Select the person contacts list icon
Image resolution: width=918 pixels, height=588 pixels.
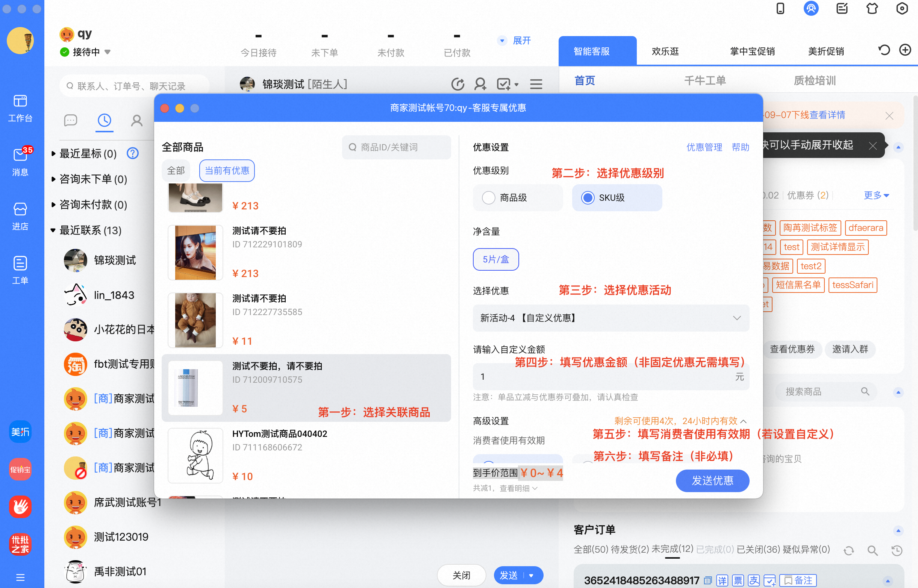[137, 121]
